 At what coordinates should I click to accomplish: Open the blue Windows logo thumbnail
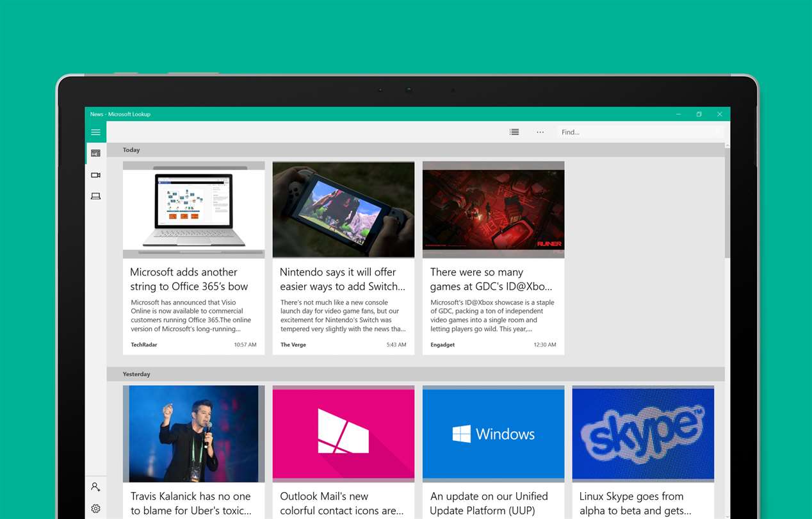(x=493, y=434)
